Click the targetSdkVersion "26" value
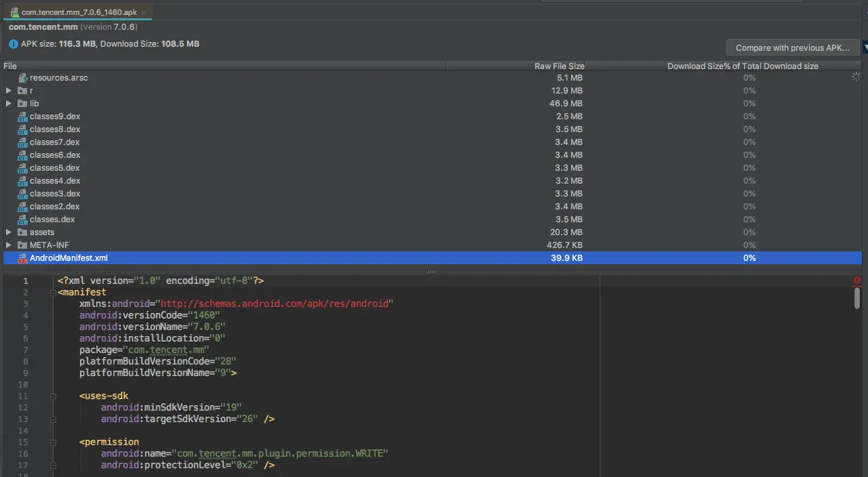 (x=248, y=419)
